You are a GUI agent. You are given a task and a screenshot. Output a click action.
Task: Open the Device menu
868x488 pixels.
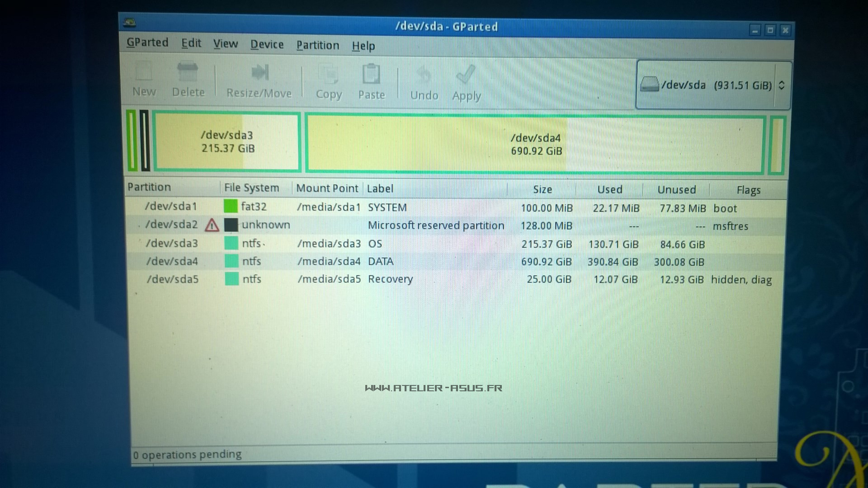(x=267, y=44)
